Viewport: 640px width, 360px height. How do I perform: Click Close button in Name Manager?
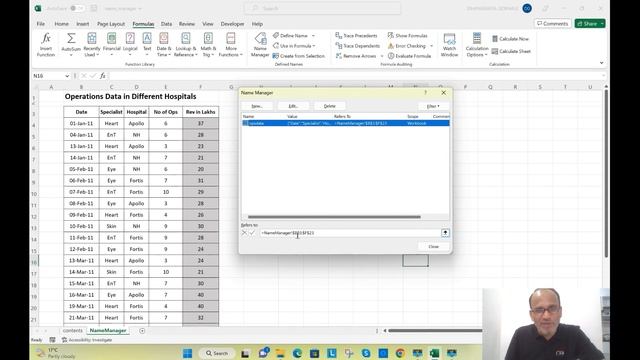coord(433,247)
